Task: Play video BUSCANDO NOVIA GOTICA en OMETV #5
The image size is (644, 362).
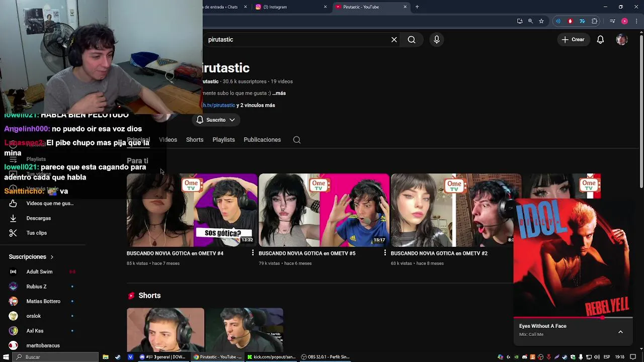Action: [324, 210]
